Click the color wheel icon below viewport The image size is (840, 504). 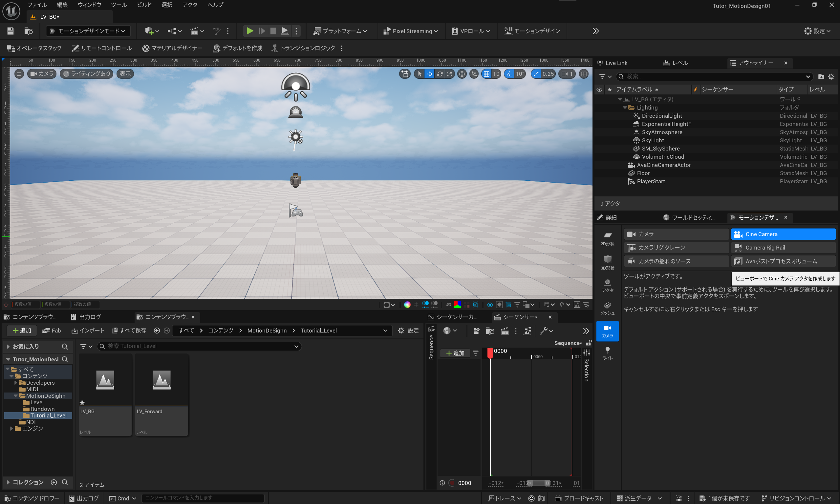pyautogui.click(x=407, y=305)
